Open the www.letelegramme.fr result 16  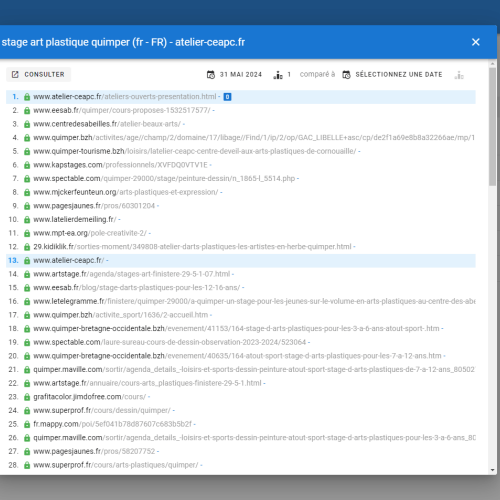[x=254, y=301]
